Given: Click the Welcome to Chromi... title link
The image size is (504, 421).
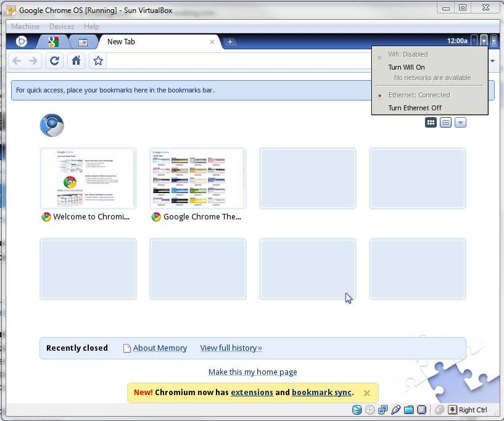Looking at the screenshot, I should 91,217.
